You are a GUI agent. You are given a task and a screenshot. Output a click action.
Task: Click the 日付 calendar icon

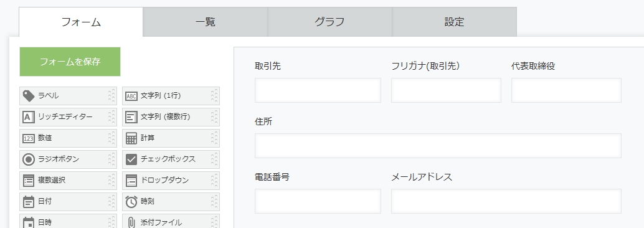[x=29, y=202]
